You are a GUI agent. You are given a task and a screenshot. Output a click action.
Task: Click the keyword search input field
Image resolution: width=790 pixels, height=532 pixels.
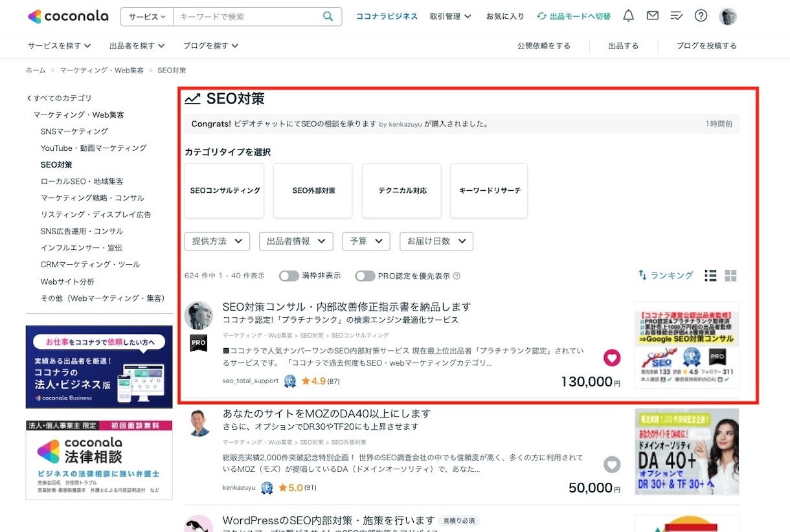tap(248, 16)
